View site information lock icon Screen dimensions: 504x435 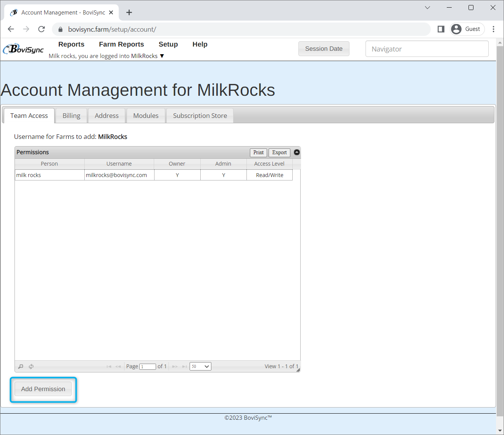[60, 29]
